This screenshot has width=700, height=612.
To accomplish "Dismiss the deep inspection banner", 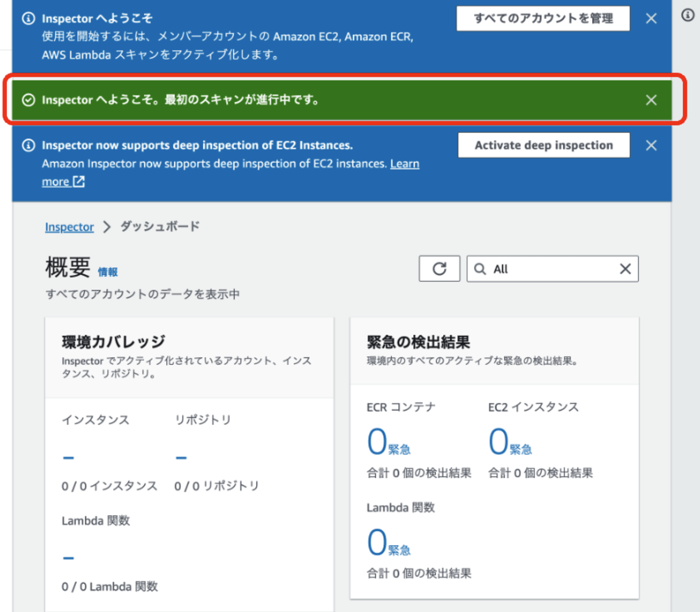I will (651, 145).
